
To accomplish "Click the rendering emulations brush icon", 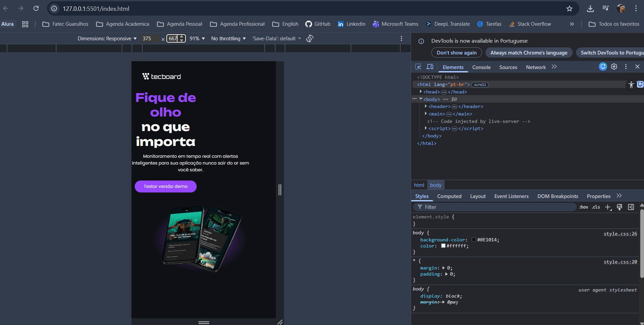I will 619,207.
